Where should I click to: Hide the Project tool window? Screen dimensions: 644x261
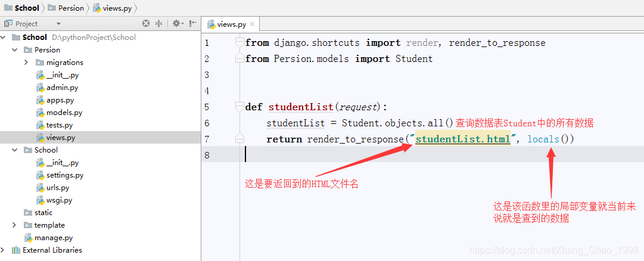192,24
